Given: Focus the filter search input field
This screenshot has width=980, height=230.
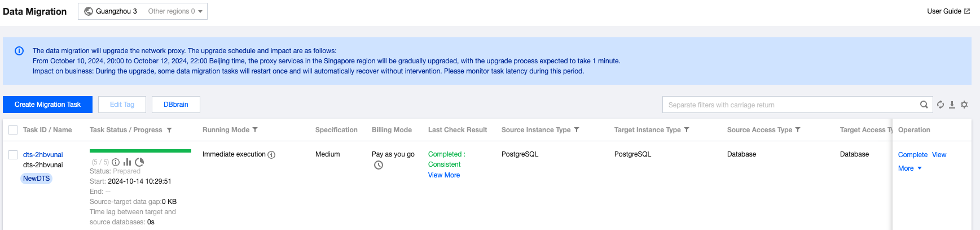Looking at the screenshot, I should coord(790,105).
